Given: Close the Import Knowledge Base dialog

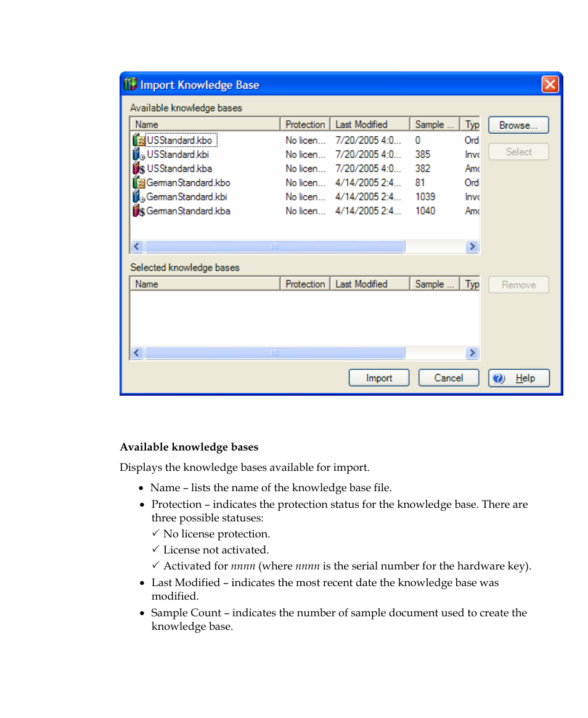Looking at the screenshot, I should 550,84.
